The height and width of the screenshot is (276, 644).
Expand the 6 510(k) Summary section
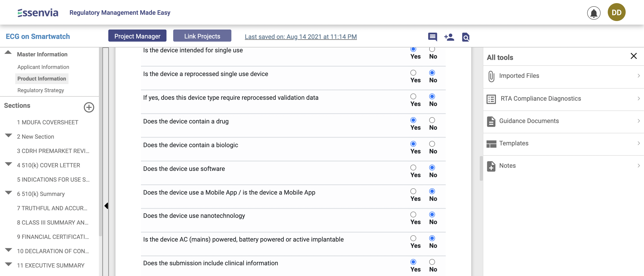[x=9, y=193]
